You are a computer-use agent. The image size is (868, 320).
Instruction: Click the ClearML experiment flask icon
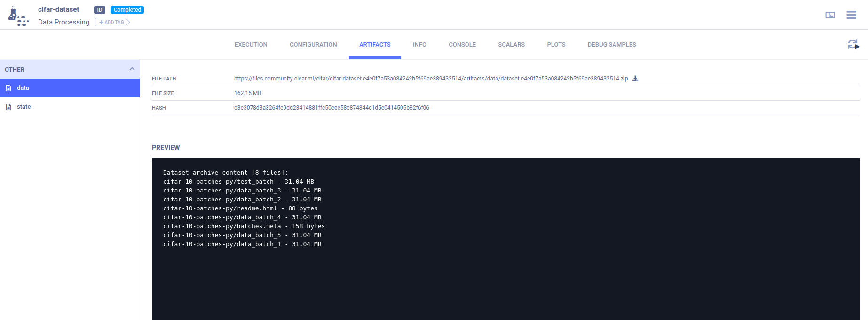(x=17, y=16)
